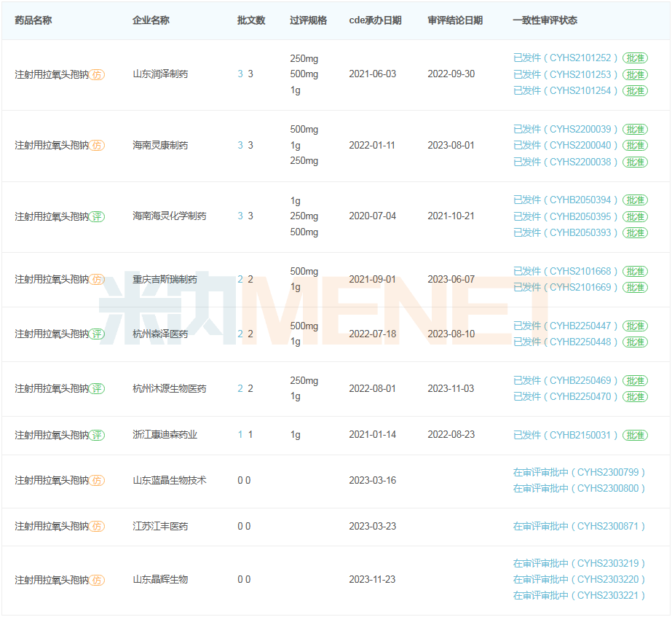Image resolution: width=672 pixels, height=617 pixels.
Task: Click 批准 badge beside CYHS2101252
Action: click(x=635, y=58)
